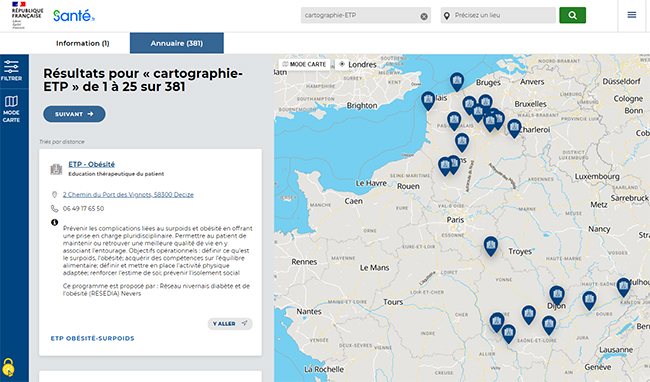
Task: Click the phone number 06 49 17 65 50
Action: pos(83,208)
